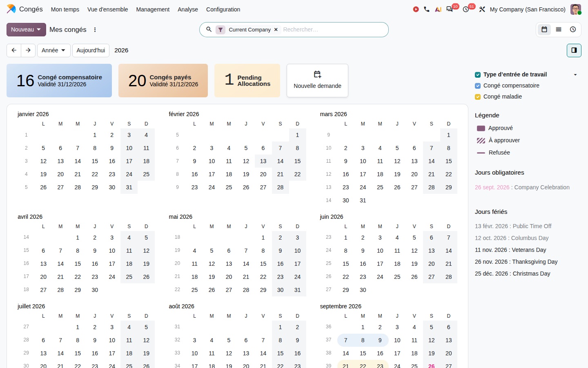This screenshot has height=368, width=588.
Task: Click the À approuver striped legend swatch
Action: [481, 141]
